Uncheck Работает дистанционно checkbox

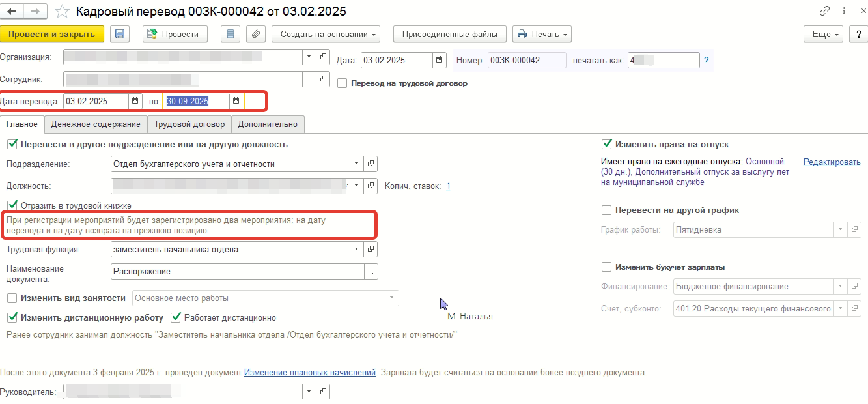[x=175, y=318]
